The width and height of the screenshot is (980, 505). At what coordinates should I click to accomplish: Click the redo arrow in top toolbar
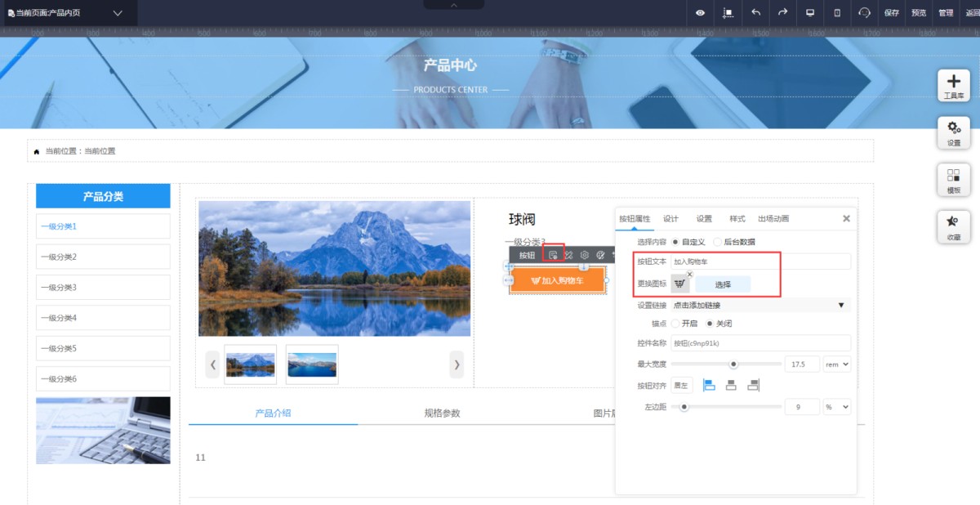tap(782, 12)
